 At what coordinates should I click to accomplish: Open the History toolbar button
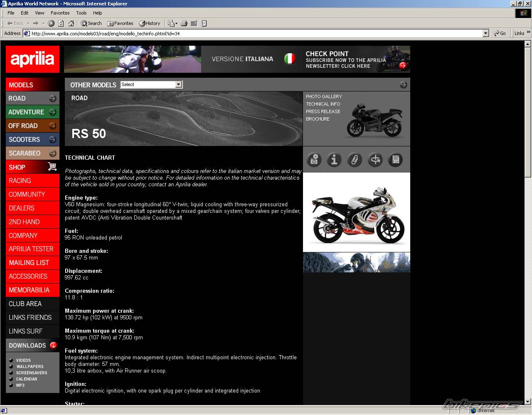coord(150,23)
